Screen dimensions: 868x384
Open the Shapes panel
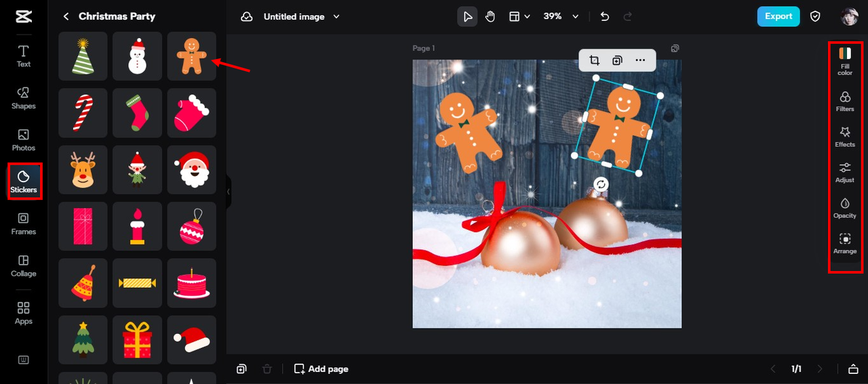(x=24, y=98)
